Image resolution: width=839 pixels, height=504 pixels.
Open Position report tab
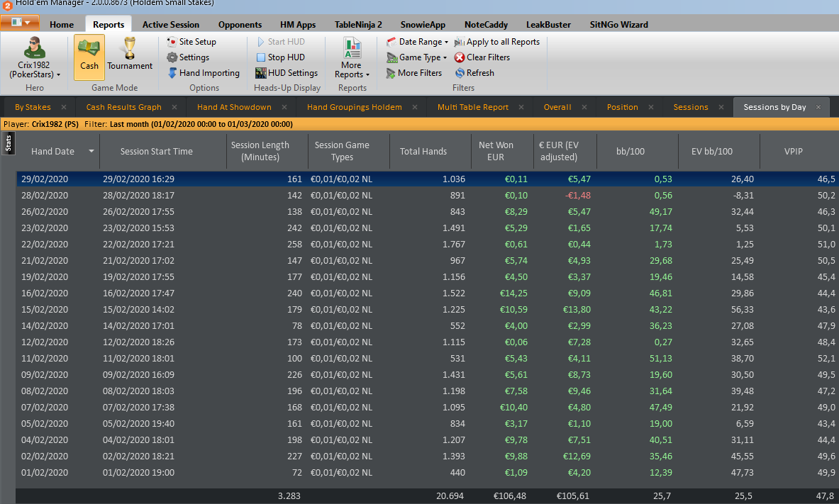click(622, 107)
